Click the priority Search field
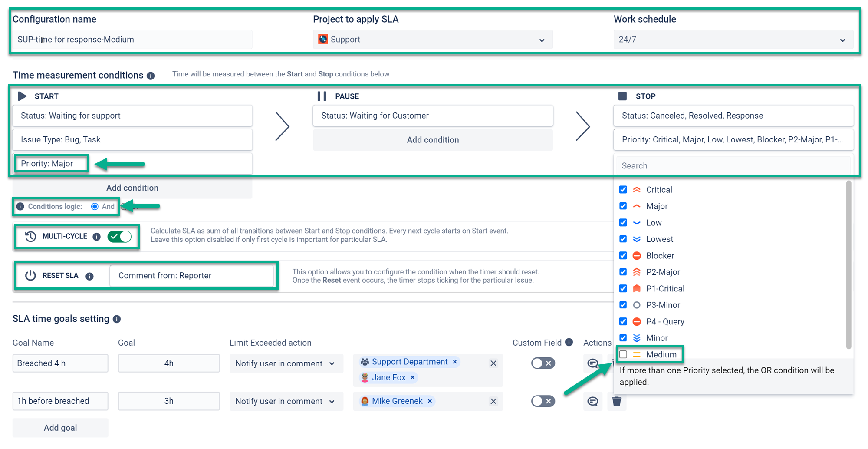The width and height of the screenshot is (868, 449). pyautogui.click(x=733, y=166)
